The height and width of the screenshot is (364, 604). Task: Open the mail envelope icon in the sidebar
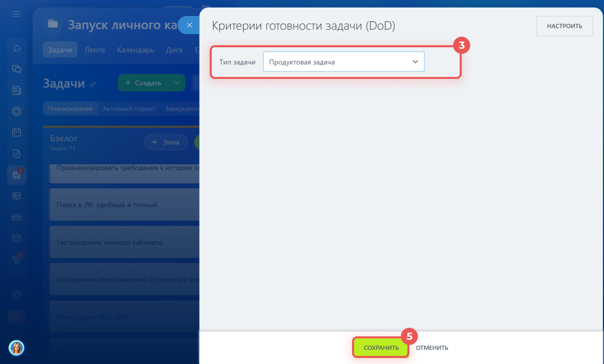pyautogui.click(x=17, y=238)
